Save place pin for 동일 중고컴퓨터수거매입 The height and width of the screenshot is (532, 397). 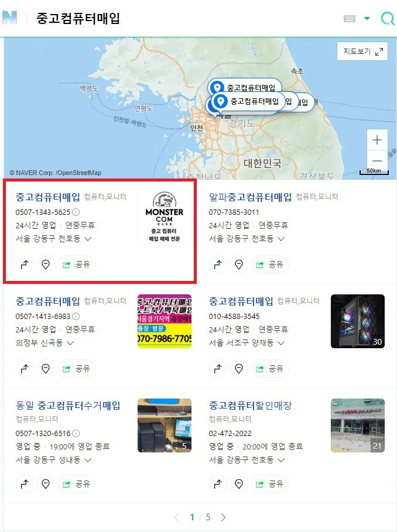tap(46, 483)
